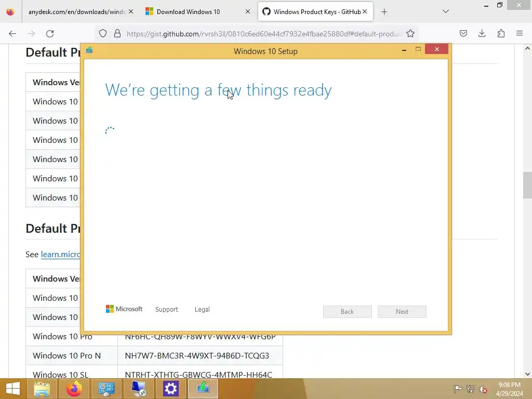Click the Windows 10 SL cell
The width and height of the screenshot is (532, 399).
pyautogui.click(x=72, y=372)
